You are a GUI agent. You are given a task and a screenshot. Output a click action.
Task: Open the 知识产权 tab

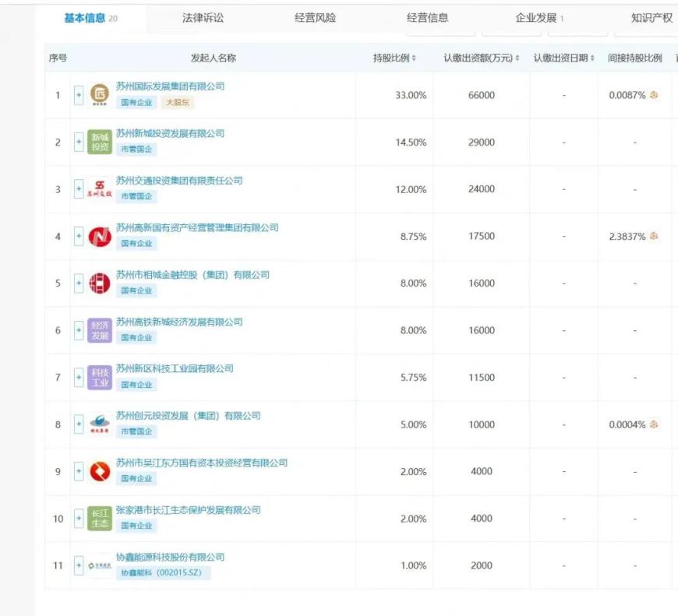pos(652,18)
